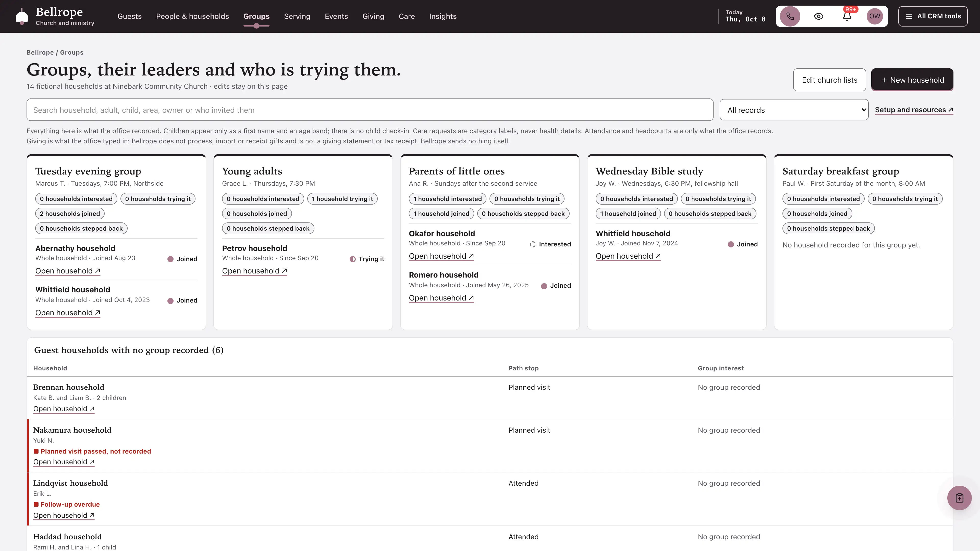Viewport: 980px width, 551px height.
Task: Click '1 household trying it' chip in Young adults
Action: [342, 199]
